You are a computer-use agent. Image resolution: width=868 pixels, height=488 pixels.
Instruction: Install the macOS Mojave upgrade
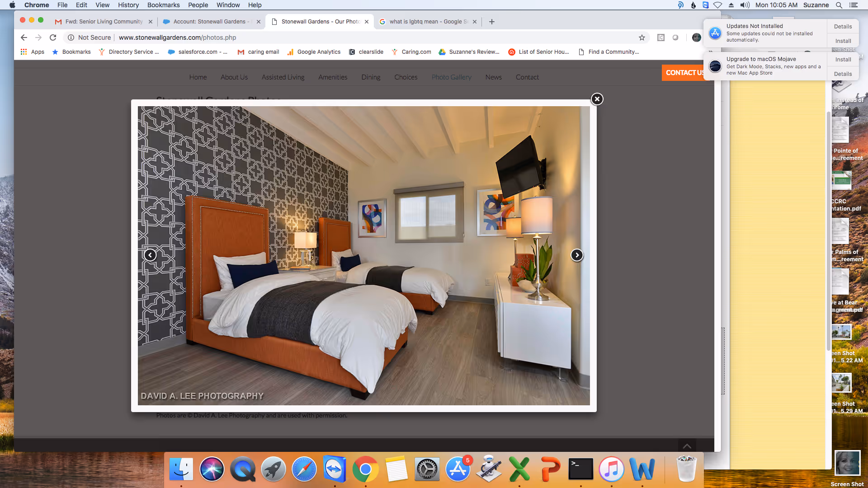(843, 59)
